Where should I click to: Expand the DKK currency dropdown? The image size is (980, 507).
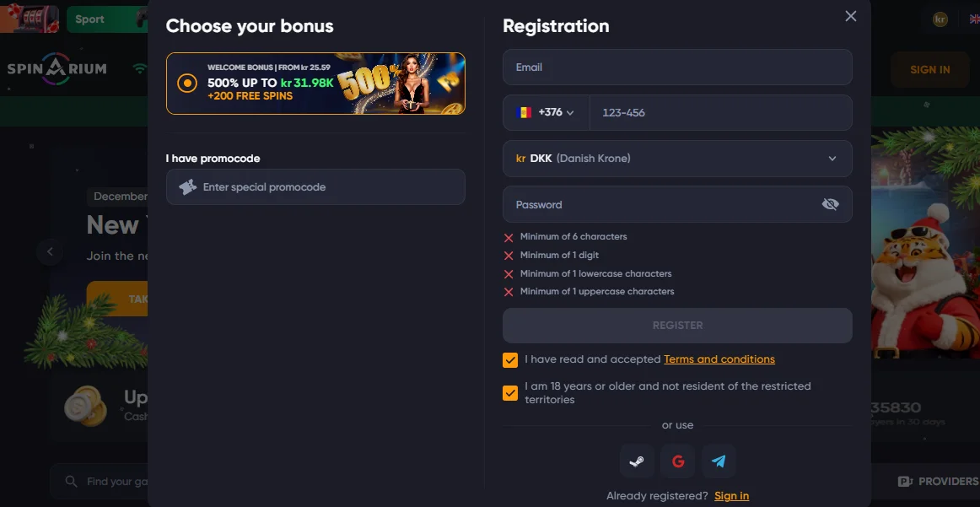click(832, 158)
